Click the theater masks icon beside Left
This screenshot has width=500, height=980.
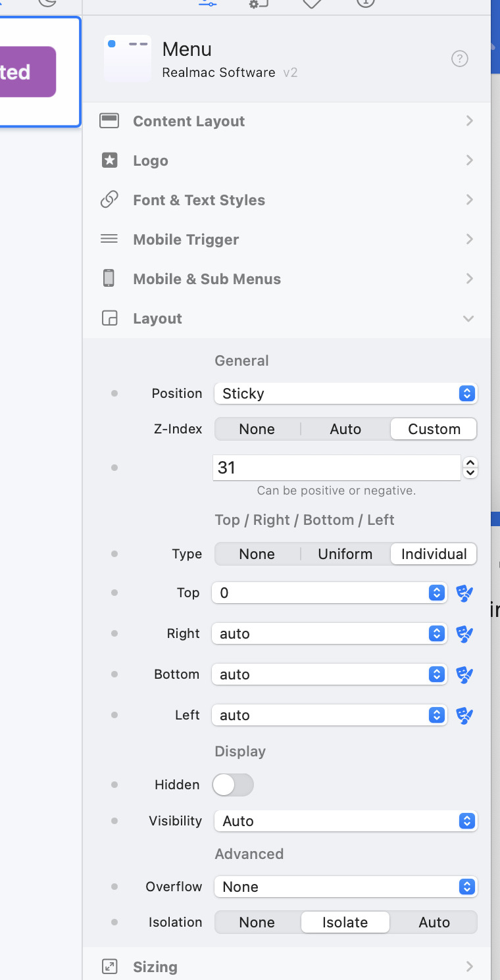464,716
